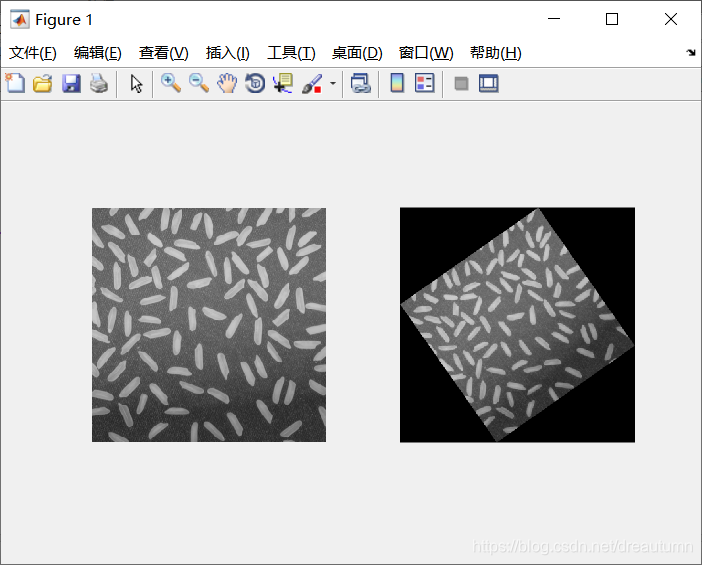This screenshot has width=702, height=565.
Task: Open the 文件(F) menu
Action: [33, 53]
